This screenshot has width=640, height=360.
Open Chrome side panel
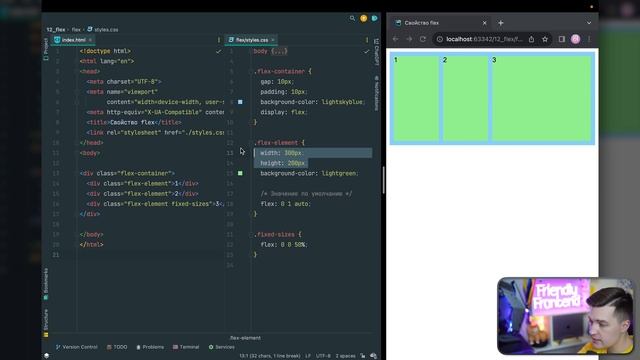[x=562, y=39]
